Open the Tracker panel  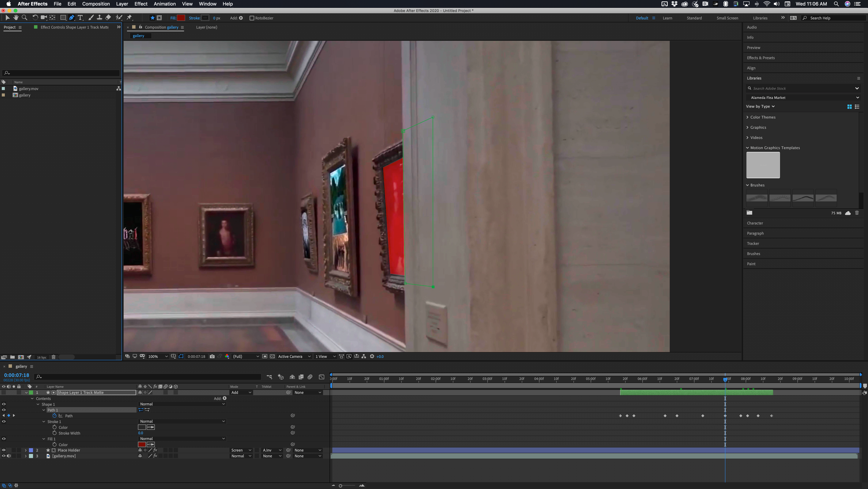[x=753, y=243]
